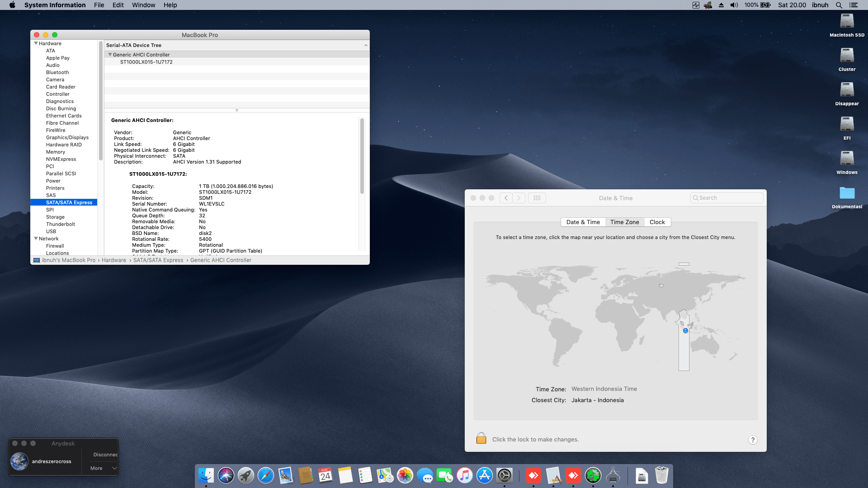Click the System Preferences search field

pos(727,198)
